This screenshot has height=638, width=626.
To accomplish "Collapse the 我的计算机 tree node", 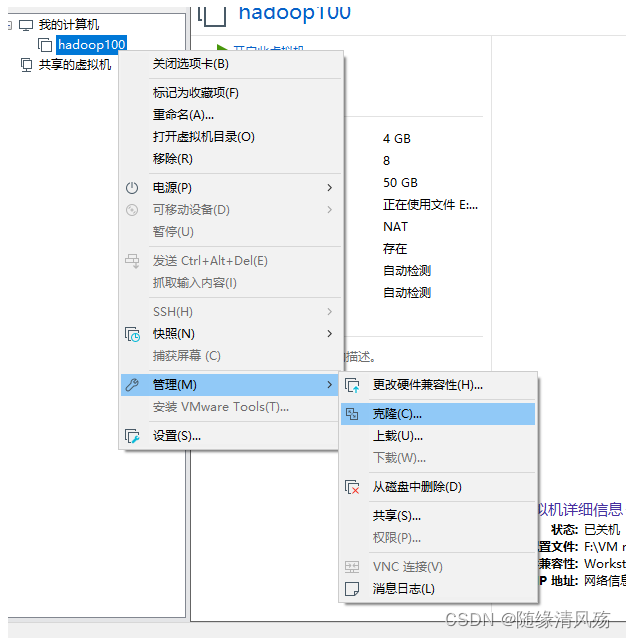I will coord(10,25).
